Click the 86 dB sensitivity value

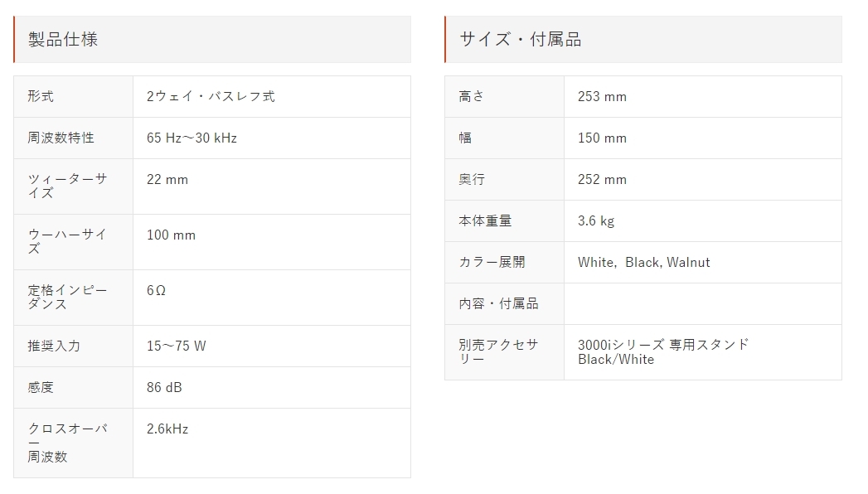click(164, 387)
